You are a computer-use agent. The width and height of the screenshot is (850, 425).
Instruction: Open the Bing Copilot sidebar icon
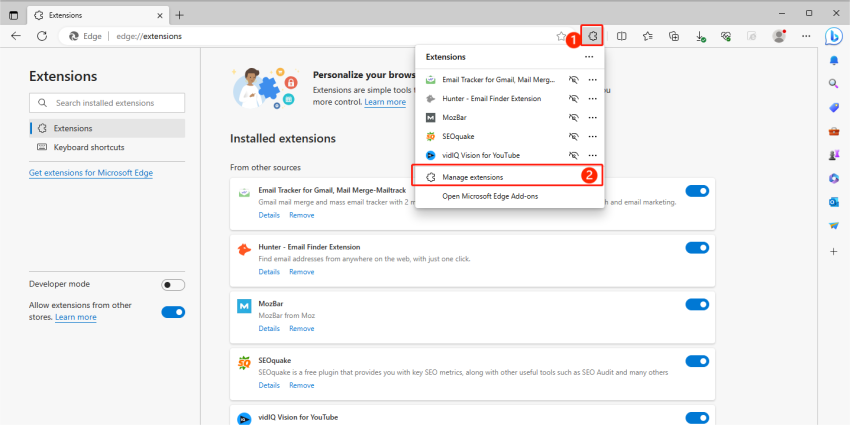833,36
